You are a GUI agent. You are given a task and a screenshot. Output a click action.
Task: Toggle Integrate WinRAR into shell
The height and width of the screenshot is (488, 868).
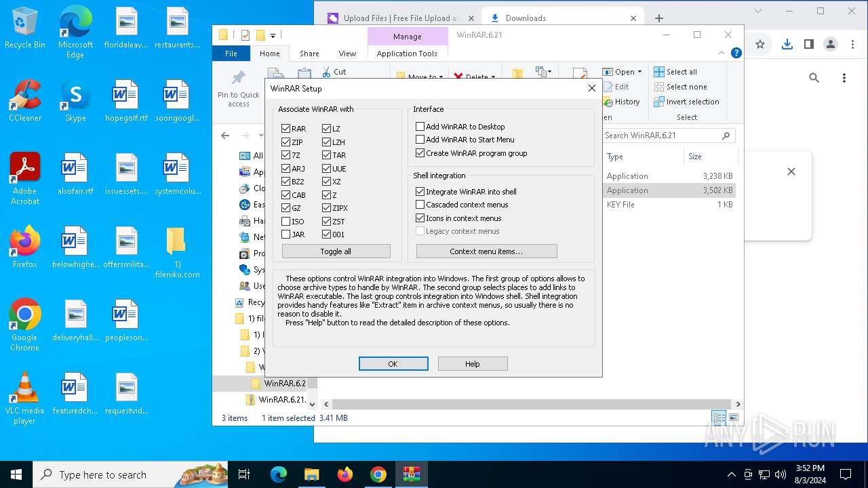420,192
